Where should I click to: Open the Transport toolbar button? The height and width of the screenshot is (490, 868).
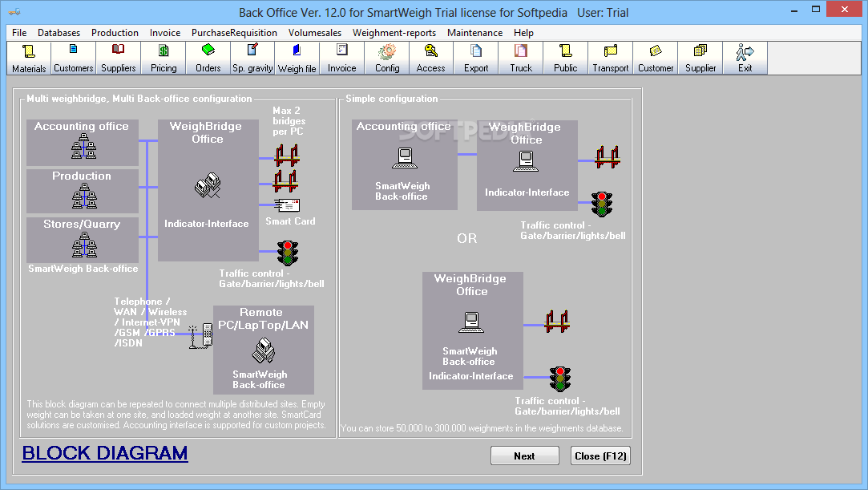click(611, 58)
